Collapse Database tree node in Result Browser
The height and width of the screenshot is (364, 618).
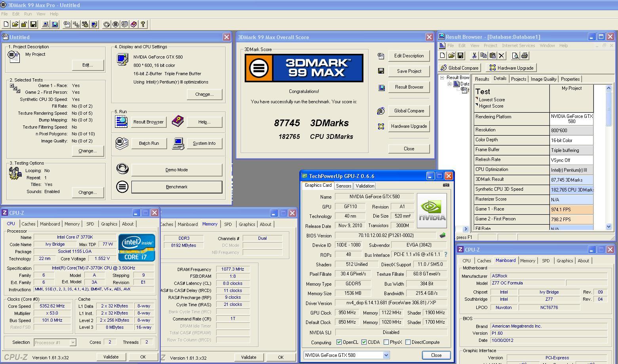tap(450, 84)
